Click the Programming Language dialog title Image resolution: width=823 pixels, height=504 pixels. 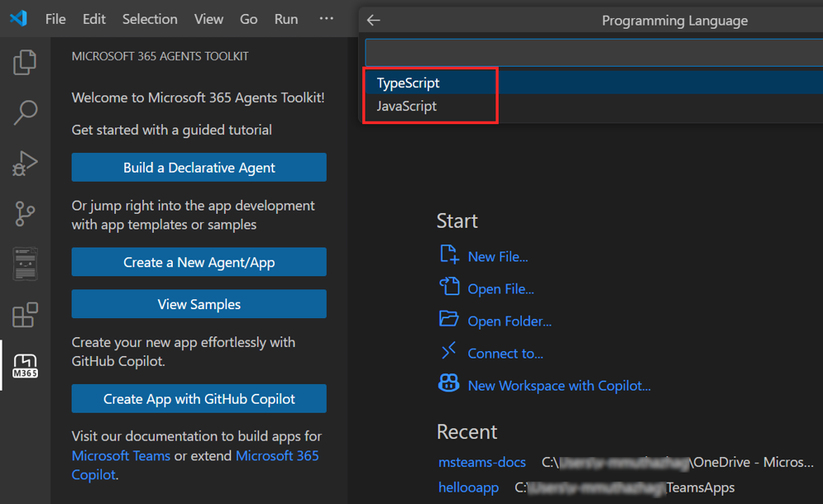[x=675, y=21]
